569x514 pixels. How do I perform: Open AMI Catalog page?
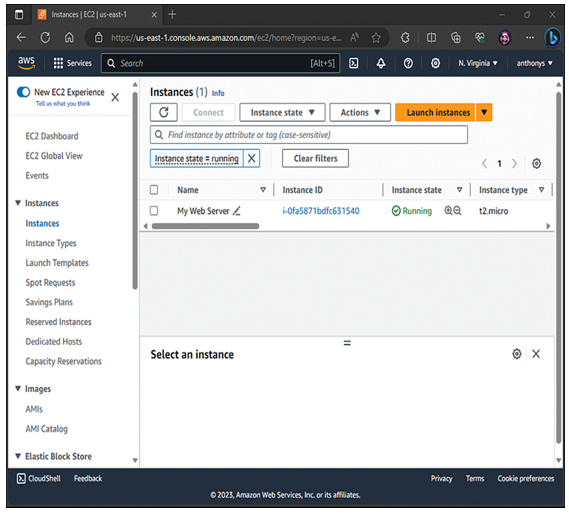[x=46, y=429]
